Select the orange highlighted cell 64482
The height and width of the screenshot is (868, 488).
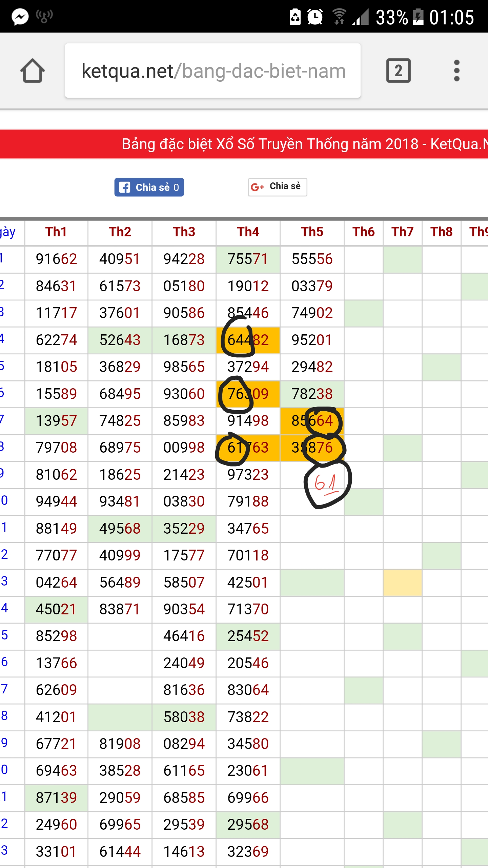[248, 340]
